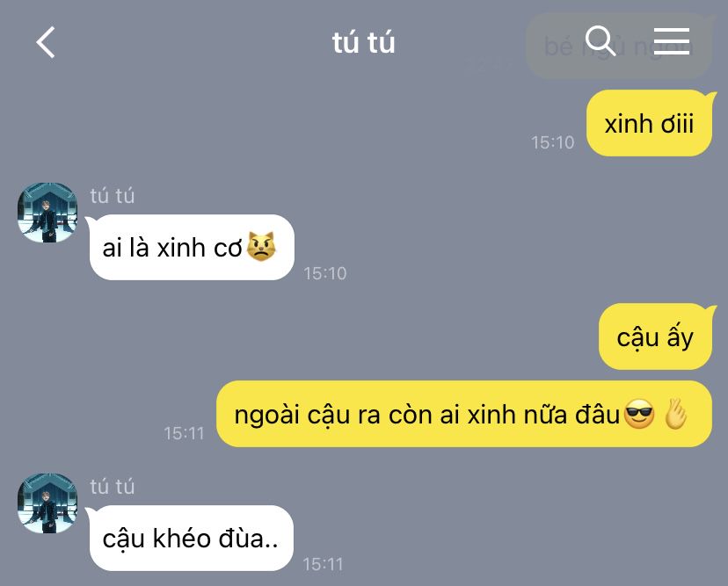Image resolution: width=728 pixels, height=586 pixels.
Task: Tap the 15:10 timestamp beside xinh ơiii
Action: coord(552,142)
